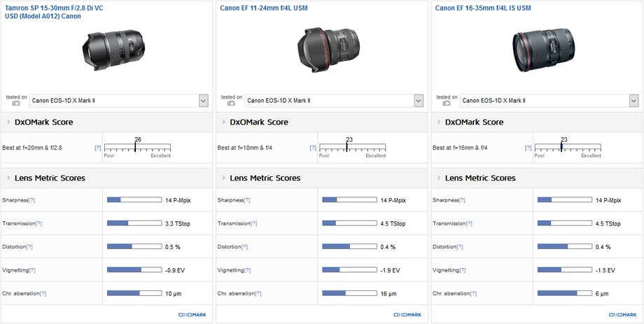This screenshot has height=324, width=644.
Task: Open Transmission [?] help in Tamron panel
Action: pyautogui.click(x=38, y=223)
